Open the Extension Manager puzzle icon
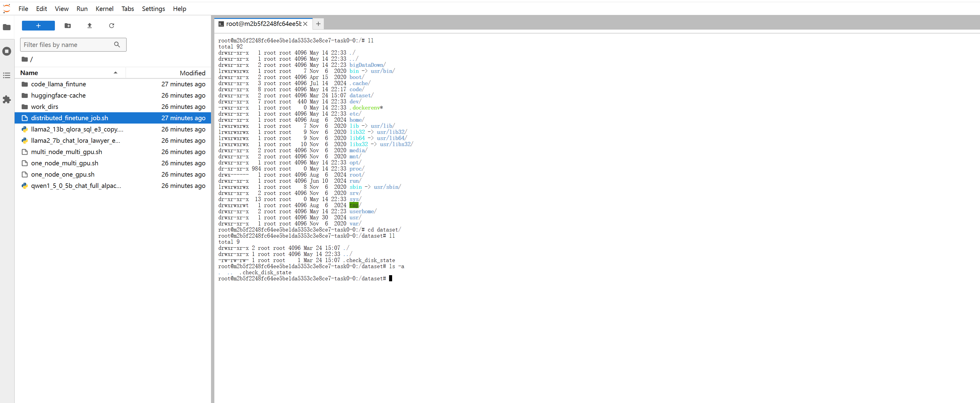The height and width of the screenshot is (403, 980). [x=7, y=99]
